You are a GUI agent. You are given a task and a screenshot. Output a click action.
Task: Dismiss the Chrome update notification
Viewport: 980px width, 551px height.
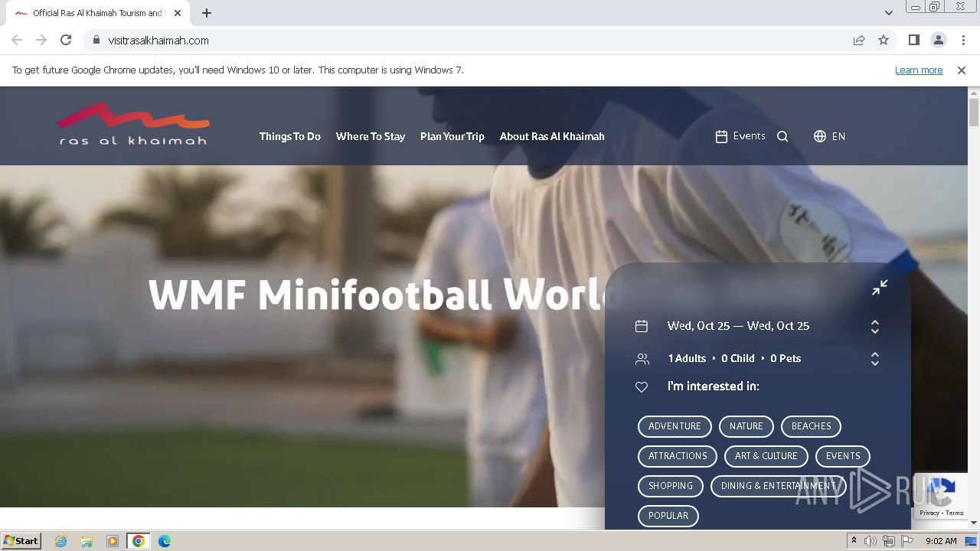coord(962,70)
